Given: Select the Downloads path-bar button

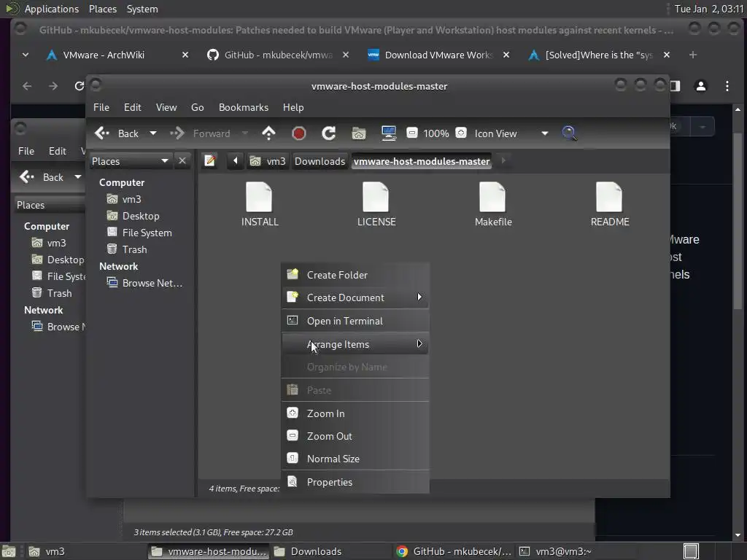Looking at the screenshot, I should pyautogui.click(x=320, y=161).
